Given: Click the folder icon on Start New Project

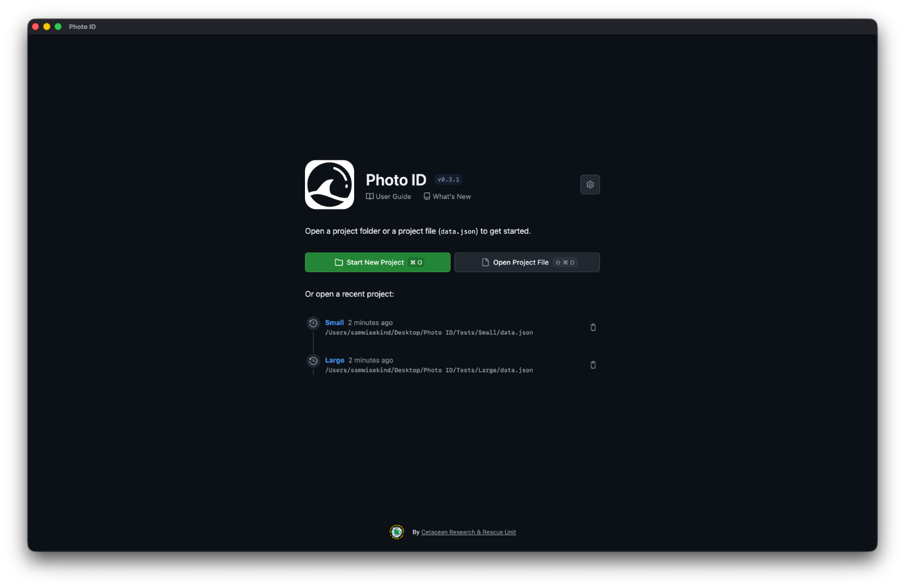Looking at the screenshot, I should 338,262.
